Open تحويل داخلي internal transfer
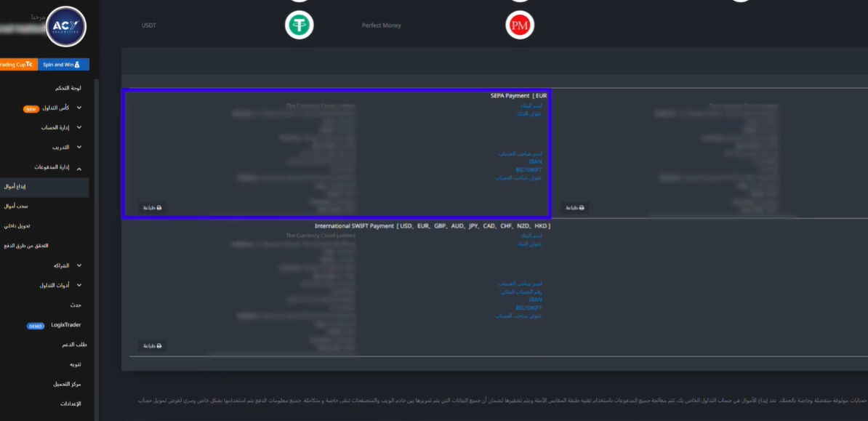Screen dimensions: 868x421 (x=17, y=226)
